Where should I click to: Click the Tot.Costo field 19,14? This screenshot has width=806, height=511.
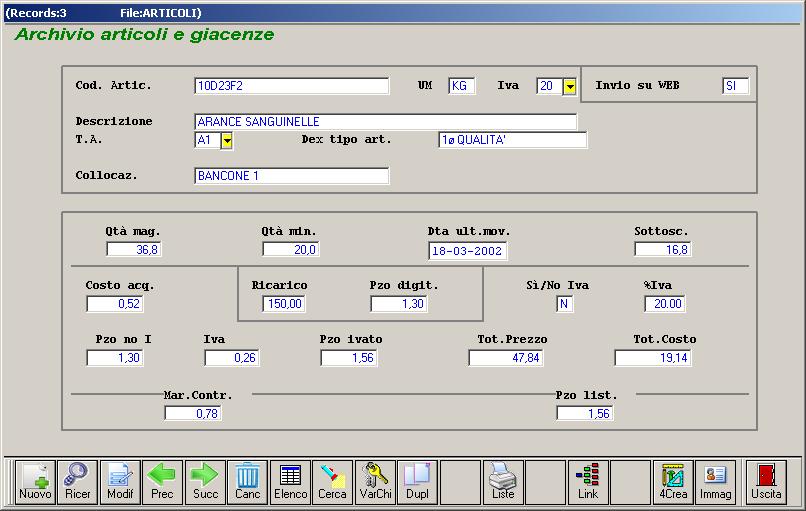click(653, 358)
